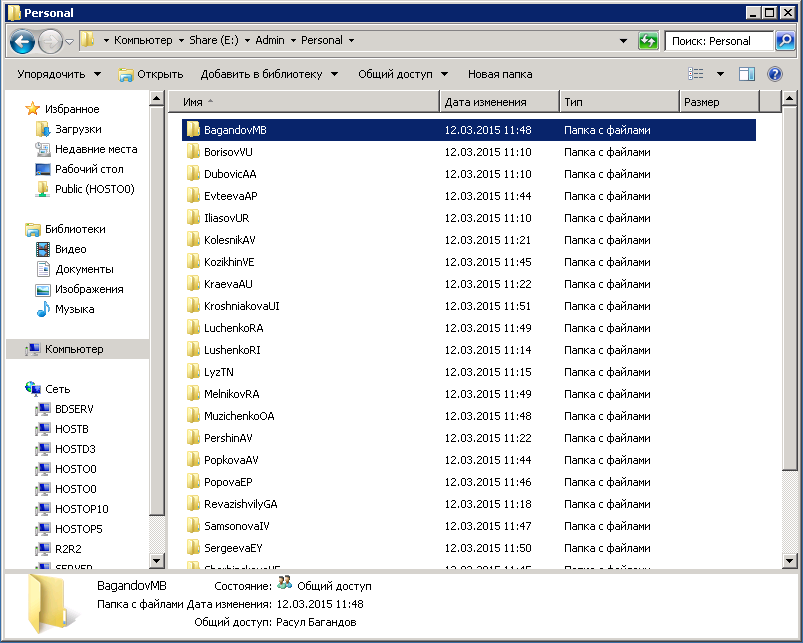Click navigation pane scrollbar up arrow
This screenshot has height=643, width=803.
coord(157,98)
